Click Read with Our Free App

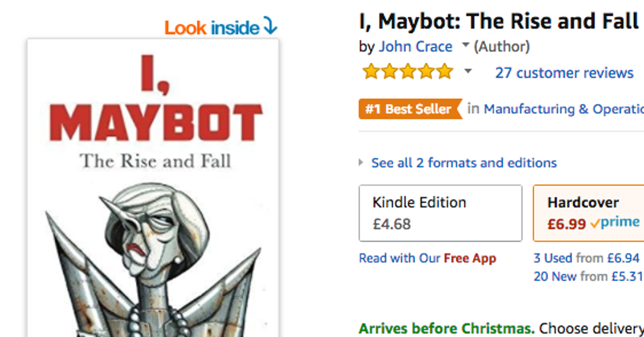click(x=427, y=258)
